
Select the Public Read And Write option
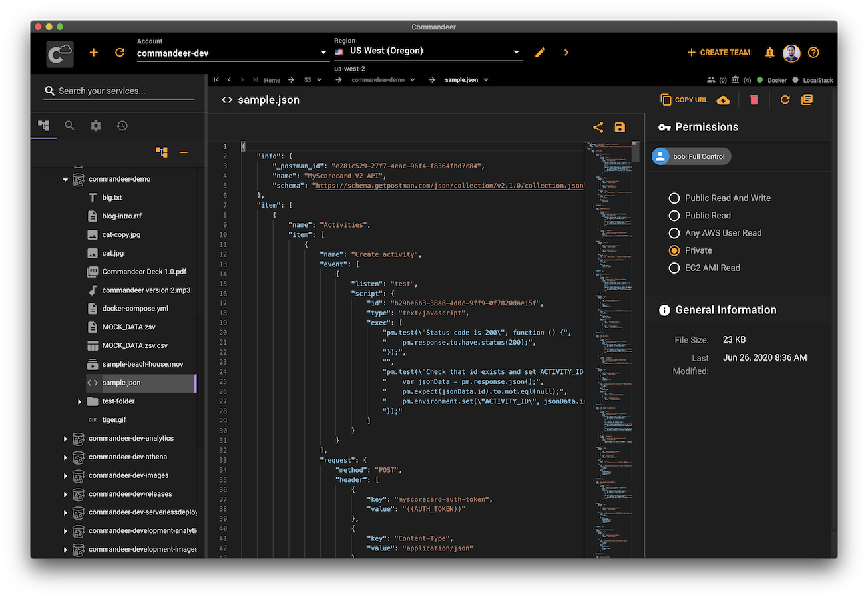tap(674, 198)
